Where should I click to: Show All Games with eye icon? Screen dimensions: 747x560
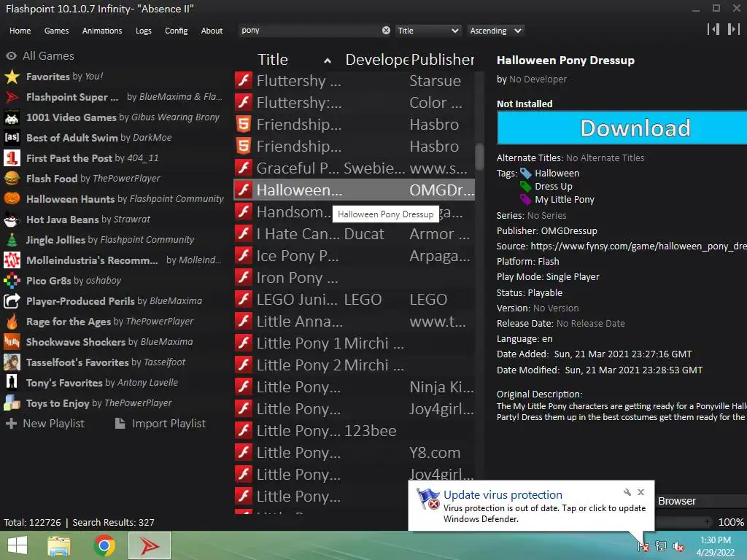tap(12, 56)
